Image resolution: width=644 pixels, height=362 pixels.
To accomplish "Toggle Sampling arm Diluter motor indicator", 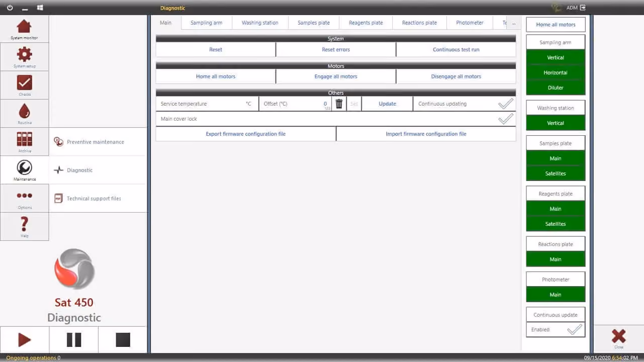I will 556,87.
